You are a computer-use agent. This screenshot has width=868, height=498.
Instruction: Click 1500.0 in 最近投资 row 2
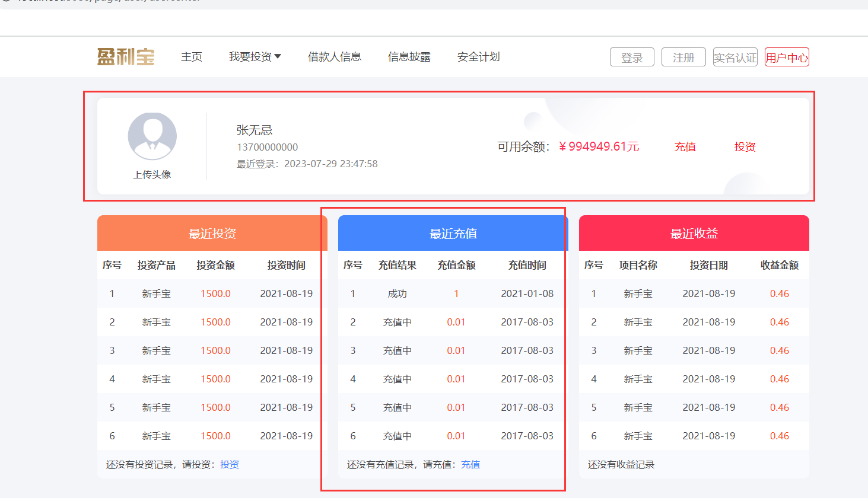(x=215, y=323)
